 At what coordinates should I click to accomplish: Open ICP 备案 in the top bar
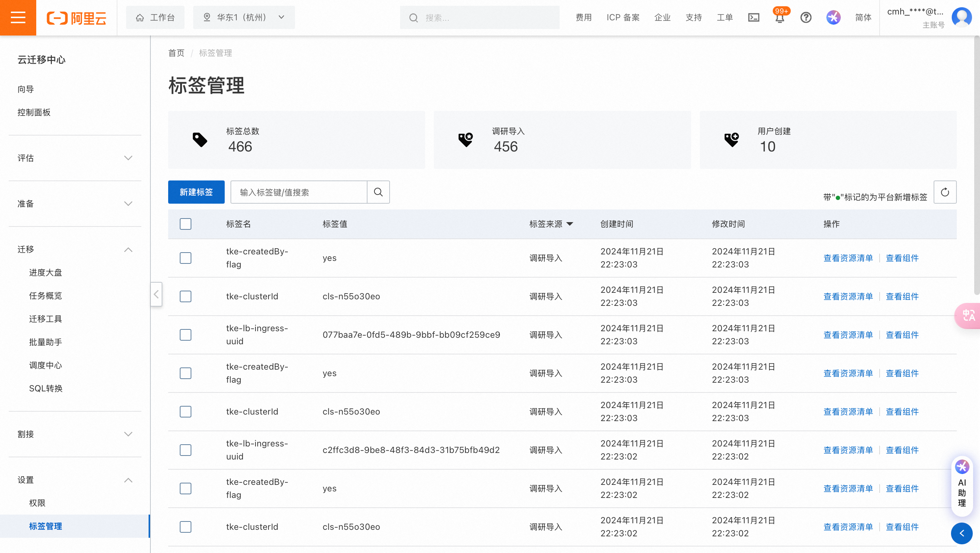tap(623, 17)
